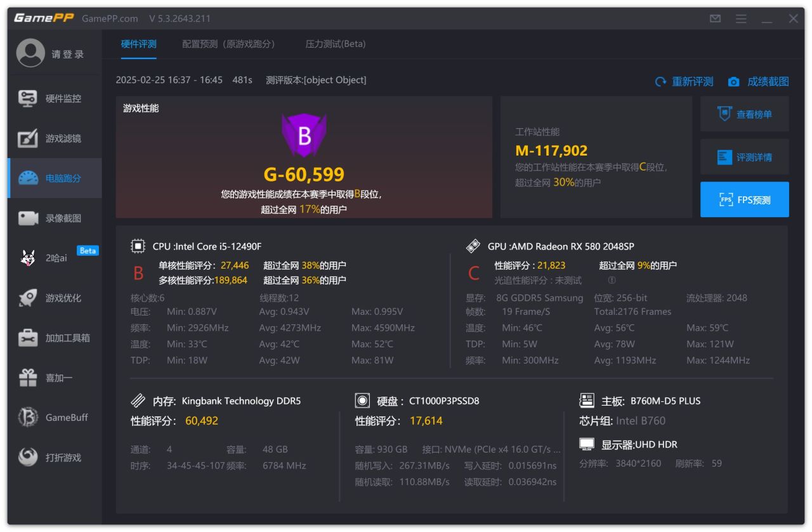This screenshot has width=812, height=532.
Task: Click the red C grade beside GPU score
Action: point(473,273)
